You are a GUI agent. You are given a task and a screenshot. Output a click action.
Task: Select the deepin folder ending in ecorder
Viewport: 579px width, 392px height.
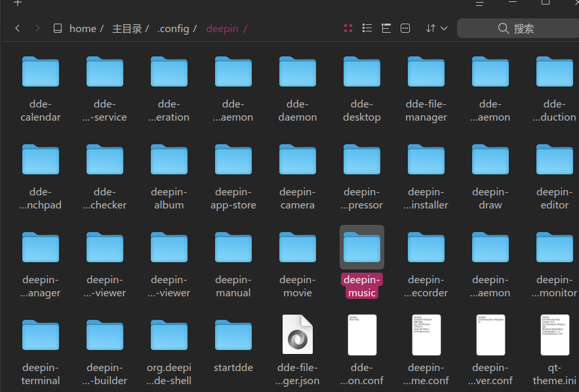(426, 265)
